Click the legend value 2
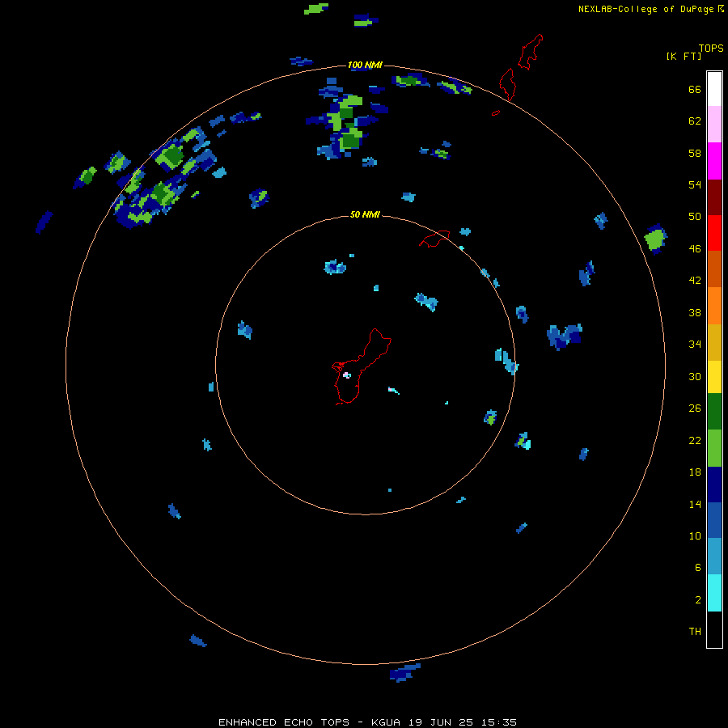The width and height of the screenshot is (728, 728). [x=698, y=599]
